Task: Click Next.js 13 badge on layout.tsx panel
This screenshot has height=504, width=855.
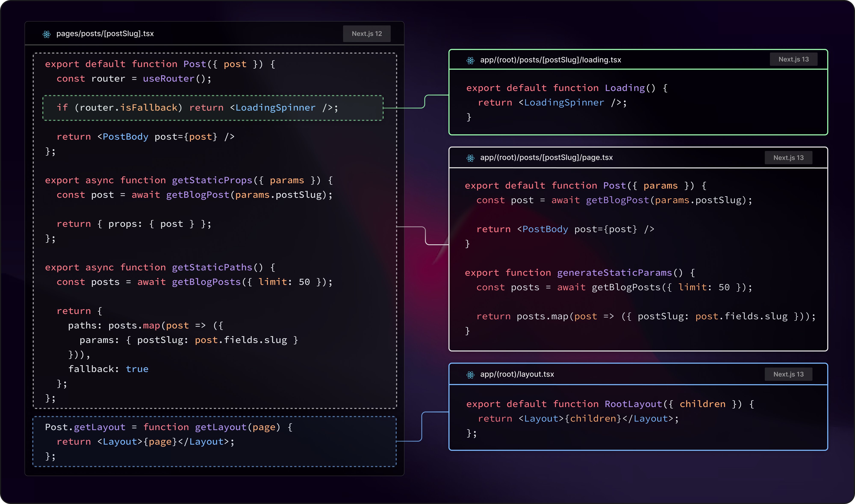Action: [788, 374]
